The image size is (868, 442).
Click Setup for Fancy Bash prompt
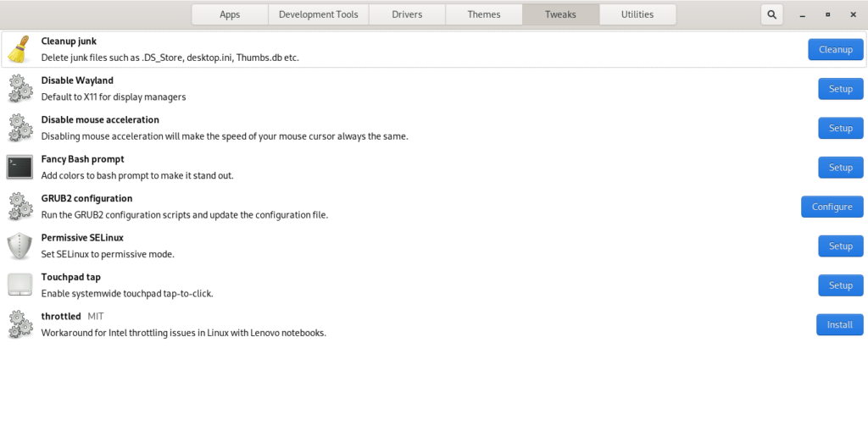pos(840,168)
